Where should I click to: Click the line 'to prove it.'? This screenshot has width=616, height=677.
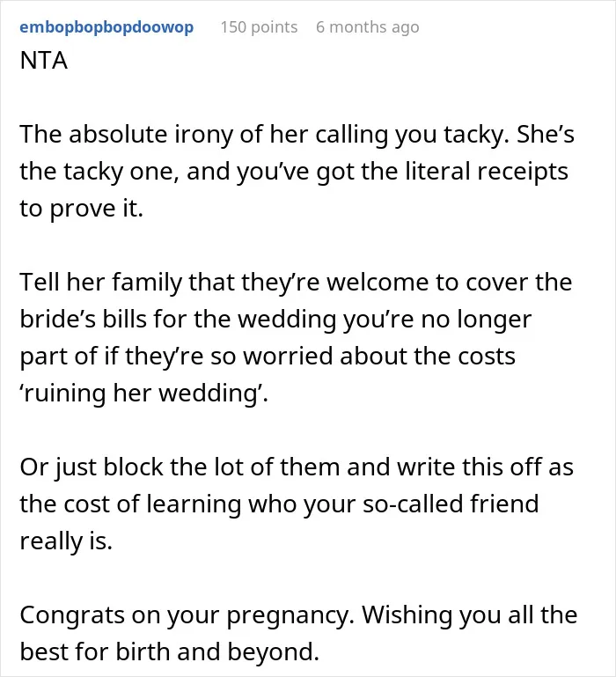[81, 209]
